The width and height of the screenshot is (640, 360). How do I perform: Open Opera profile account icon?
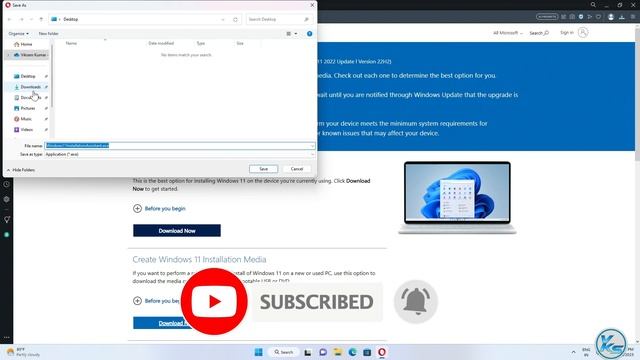pyautogui.click(x=611, y=17)
